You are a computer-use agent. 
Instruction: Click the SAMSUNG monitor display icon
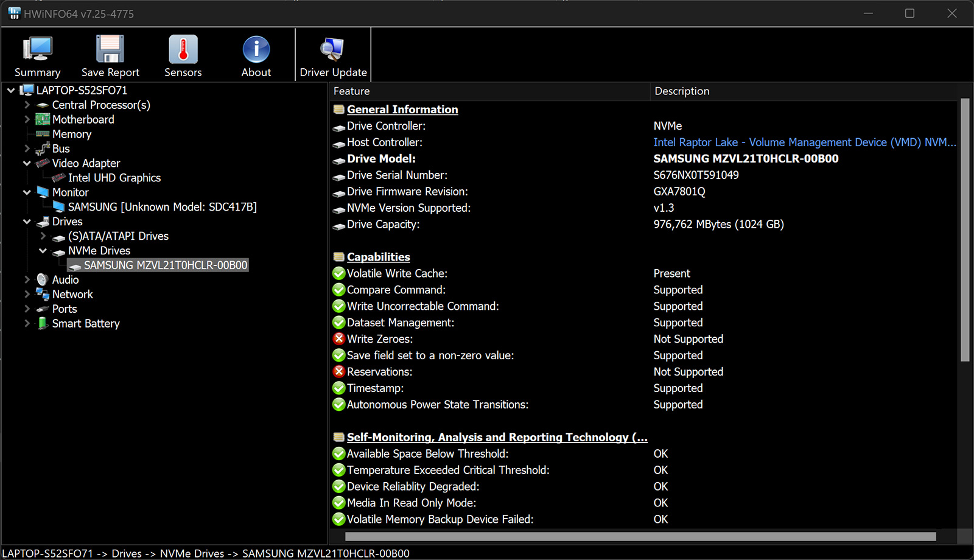pos(58,207)
